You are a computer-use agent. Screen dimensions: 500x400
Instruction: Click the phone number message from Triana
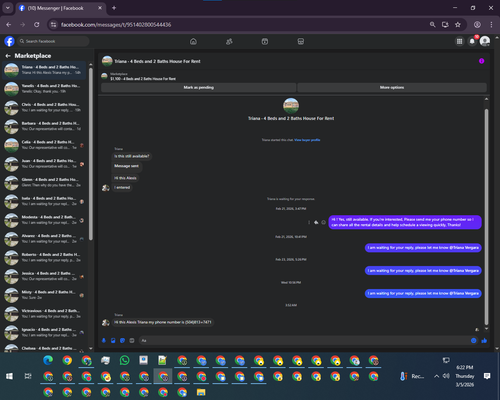(163, 322)
